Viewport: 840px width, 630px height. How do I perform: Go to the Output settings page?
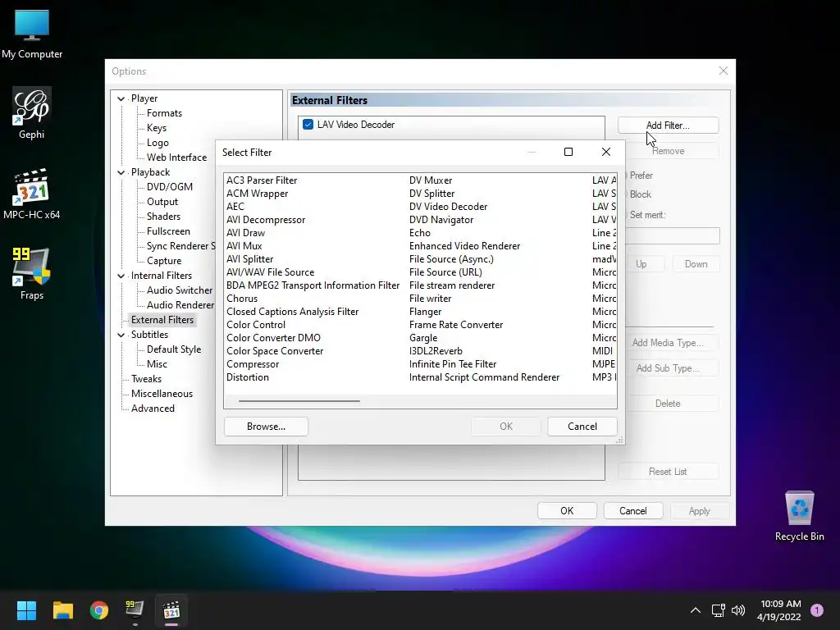tap(162, 202)
